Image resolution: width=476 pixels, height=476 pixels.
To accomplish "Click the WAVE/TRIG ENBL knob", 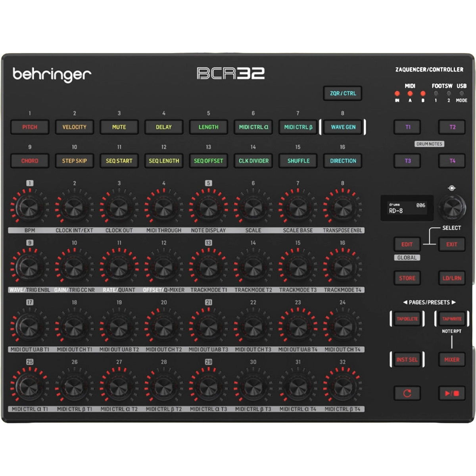I will (29, 267).
